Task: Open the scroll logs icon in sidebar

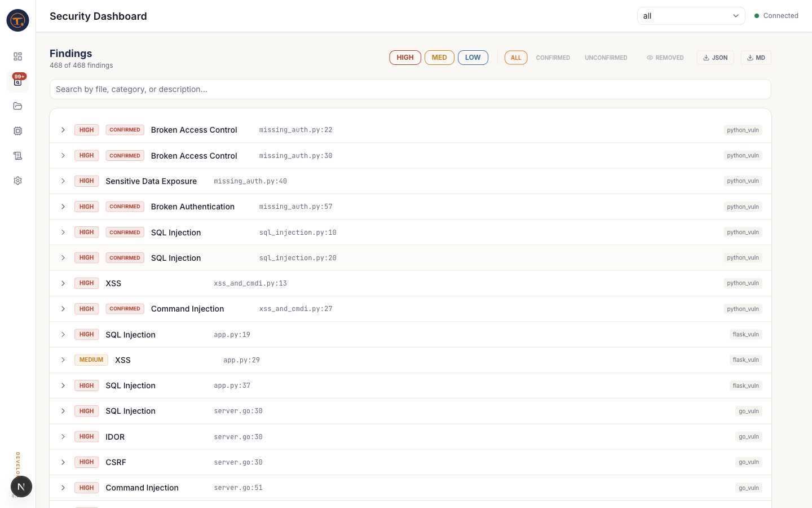Action: click(x=17, y=156)
